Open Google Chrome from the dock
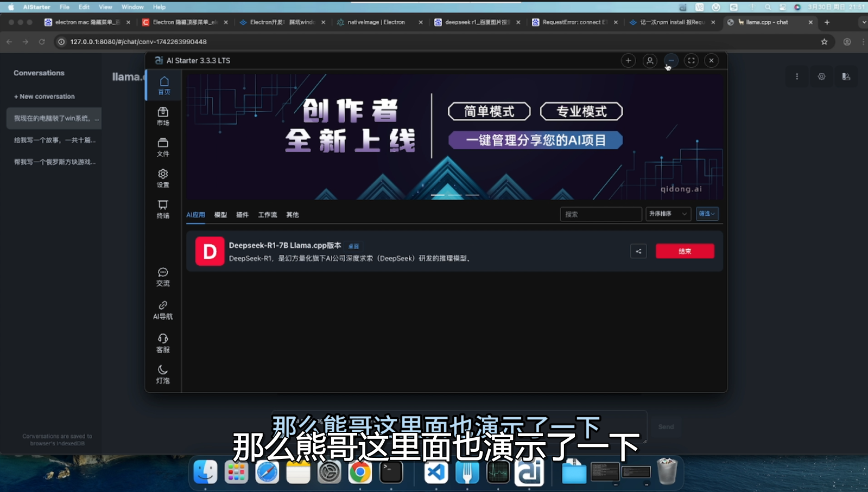This screenshot has width=868, height=492. point(360,472)
